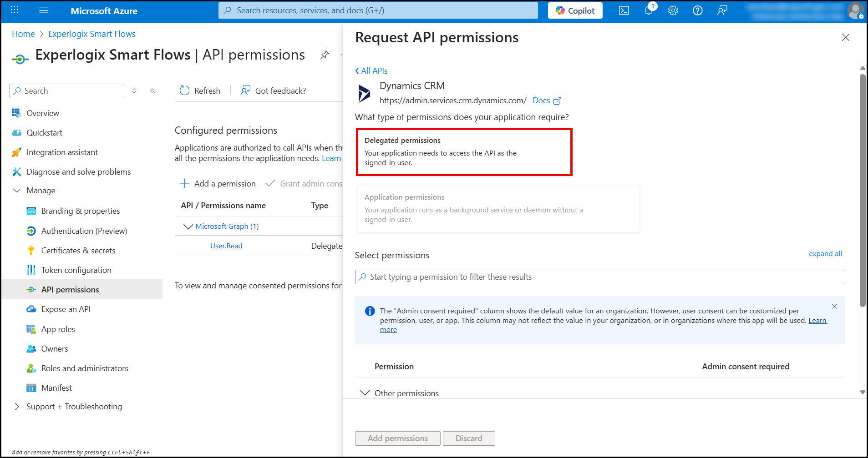Go back to All APIs
The image size is (868, 458).
(371, 70)
